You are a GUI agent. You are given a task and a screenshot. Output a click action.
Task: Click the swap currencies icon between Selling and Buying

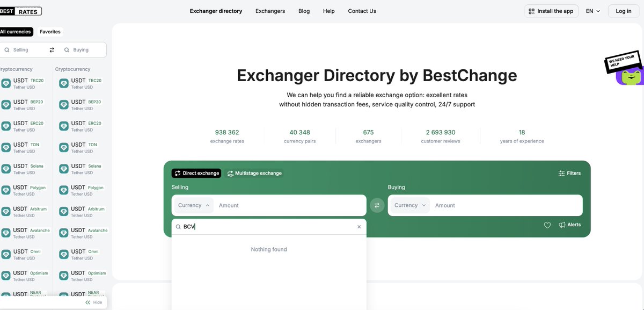pos(377,205)
